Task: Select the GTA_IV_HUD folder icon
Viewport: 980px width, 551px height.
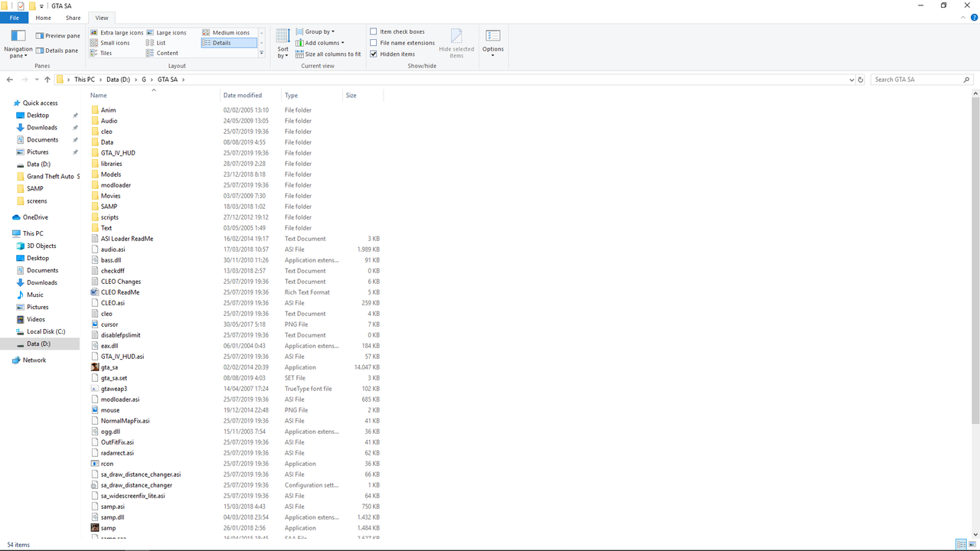Action: click(95, 153)
